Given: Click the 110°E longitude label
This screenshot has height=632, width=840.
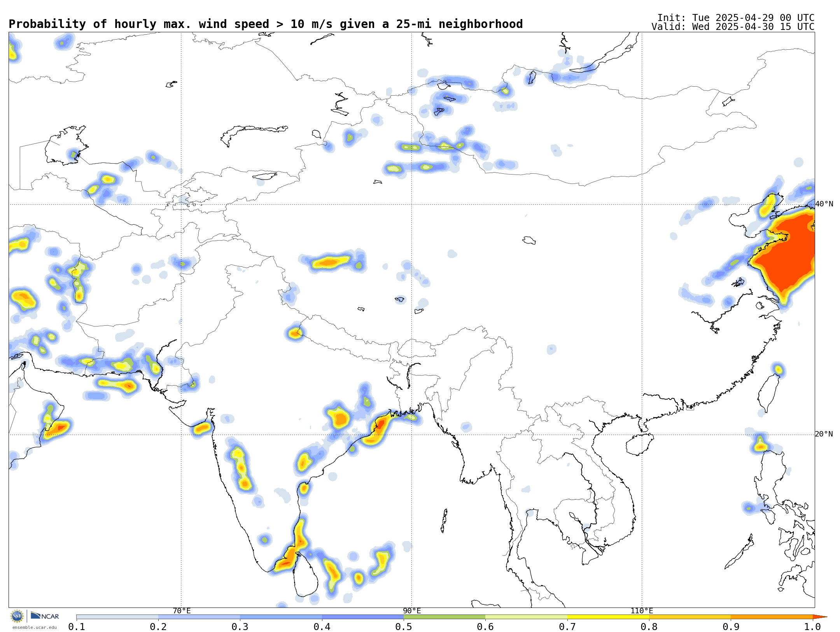Looking at the screenshot, I should point(642,611).
